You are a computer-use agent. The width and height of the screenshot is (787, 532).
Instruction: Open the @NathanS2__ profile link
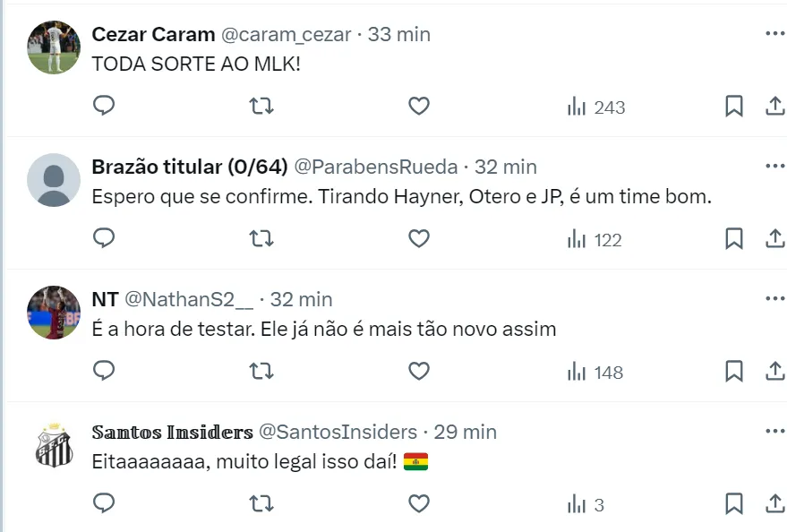pyautogui.click(x=188, y=300)
